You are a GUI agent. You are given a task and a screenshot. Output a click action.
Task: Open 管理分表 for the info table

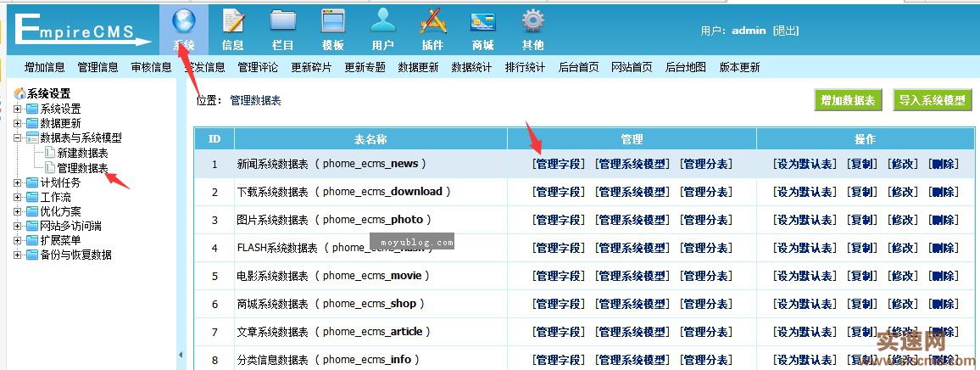click(706, 360)
